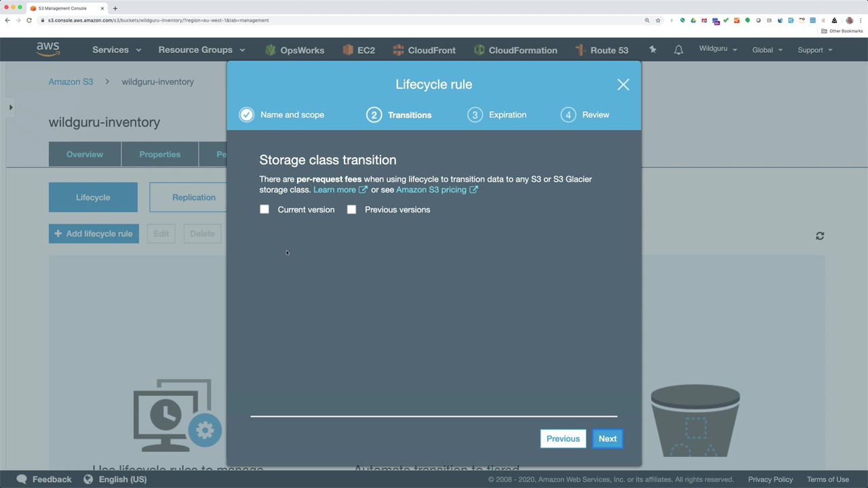Click the user profile avatar in Chrome

point(849,20)
